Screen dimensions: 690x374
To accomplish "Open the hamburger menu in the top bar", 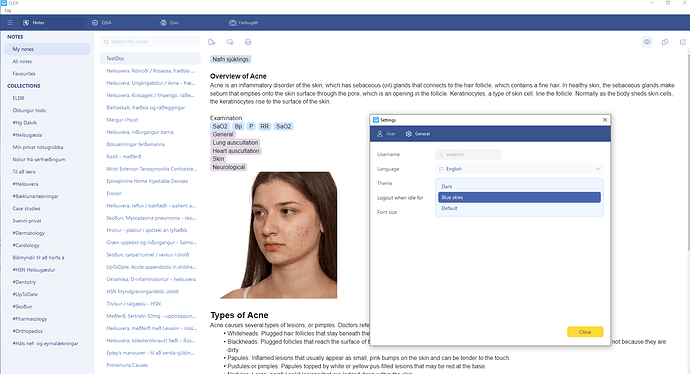I will coord(10,22).
